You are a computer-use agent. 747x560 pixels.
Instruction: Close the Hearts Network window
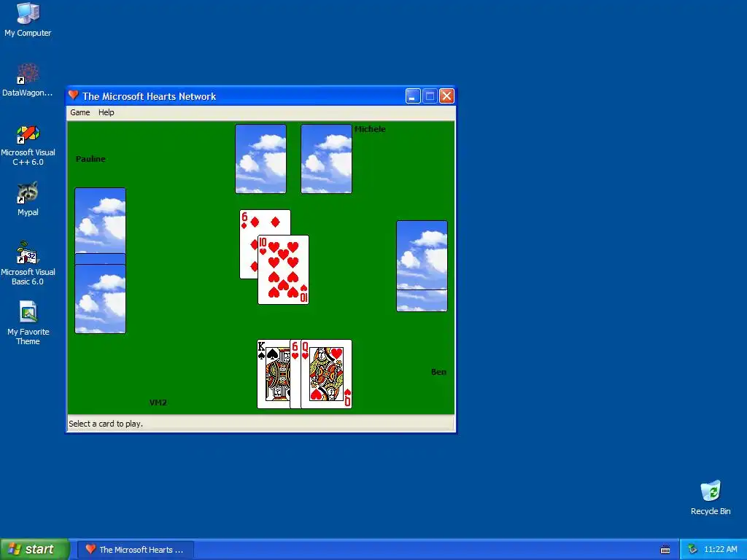point(446,96)
